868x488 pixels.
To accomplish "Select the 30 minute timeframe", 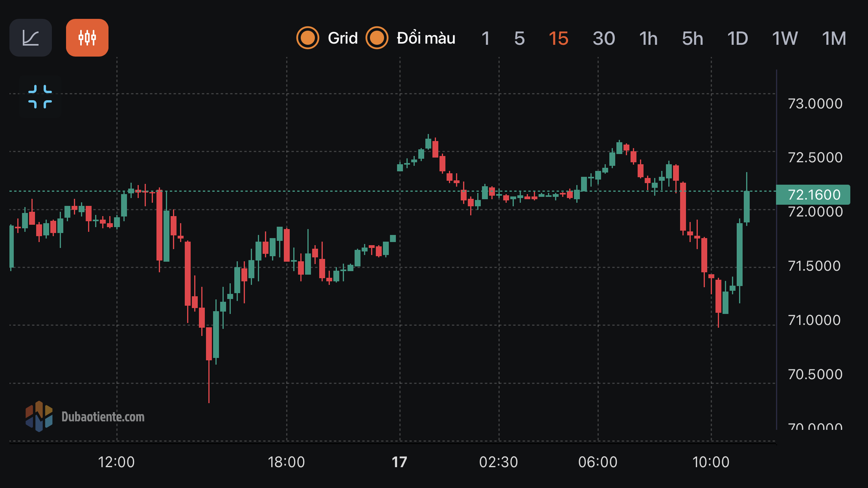I will (604, 39).
